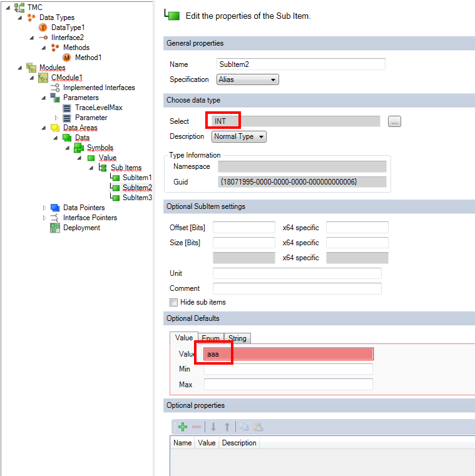
Task: Click the Data Types node icon
Action: [31, 18]
